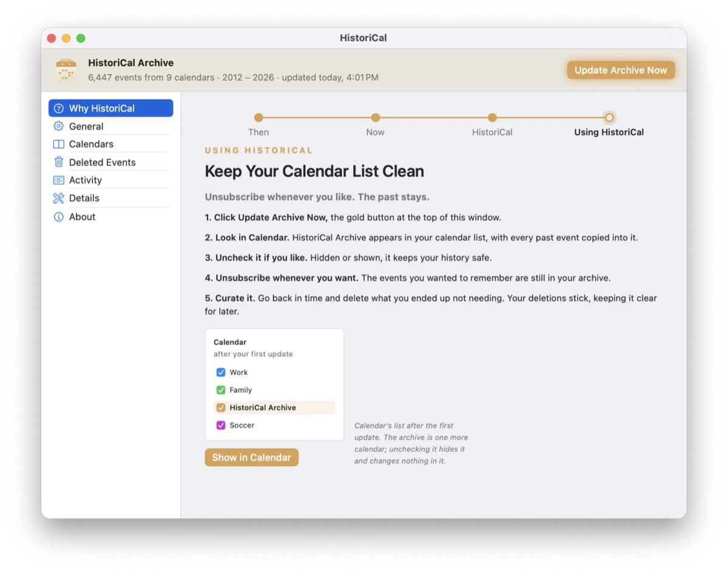Click the green zoom window button

(81, 38)
